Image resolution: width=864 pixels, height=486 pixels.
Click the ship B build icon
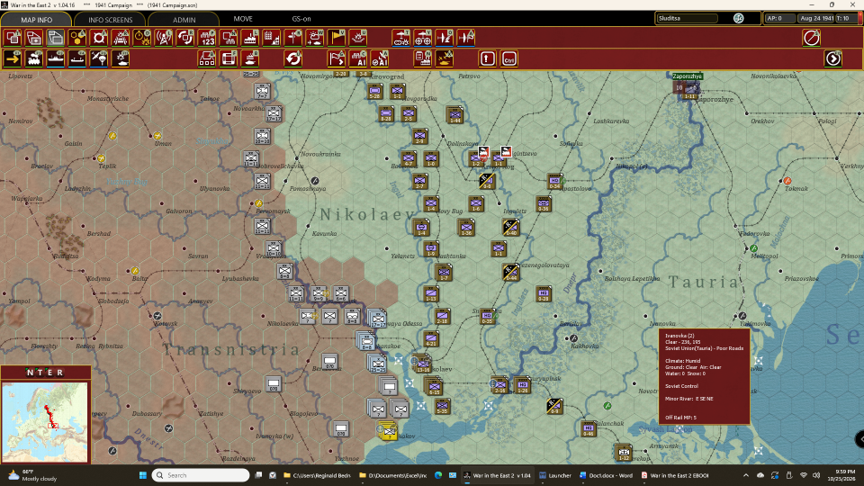(250, 58)
